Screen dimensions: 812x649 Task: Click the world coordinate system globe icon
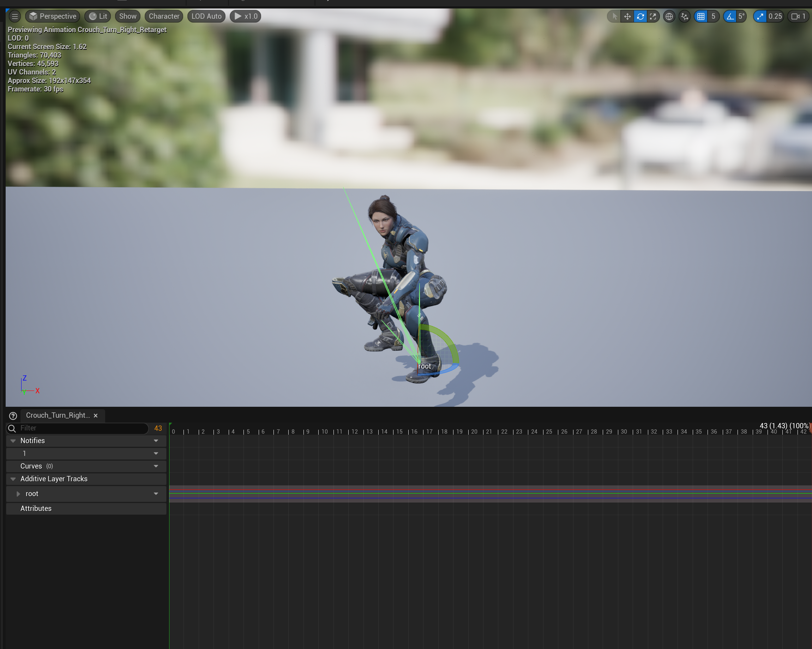pyautogui.click(x=669, y=16)
